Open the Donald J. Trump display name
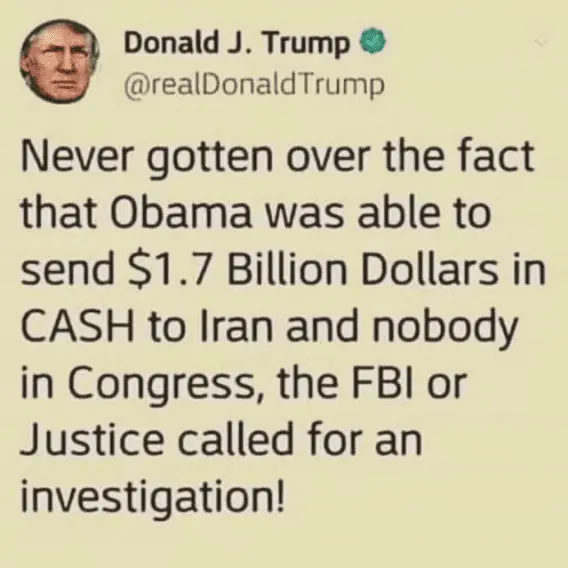 (x=237, y=44)
